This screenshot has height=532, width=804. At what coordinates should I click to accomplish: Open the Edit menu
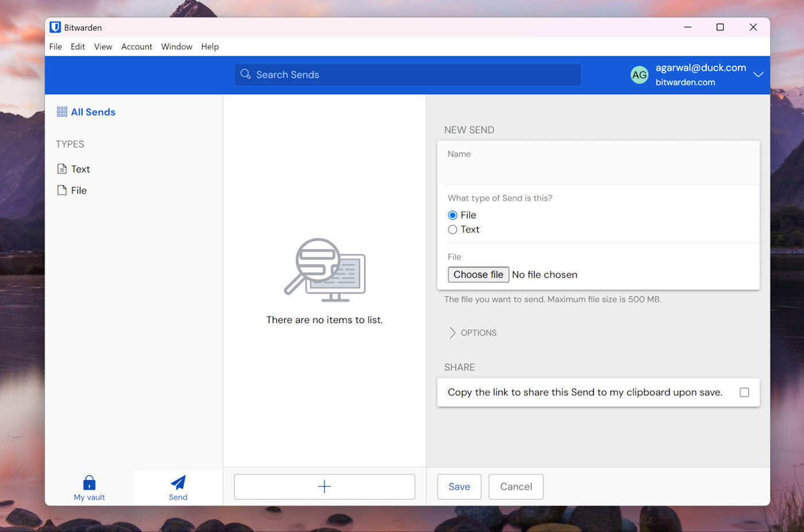point(78,46)
